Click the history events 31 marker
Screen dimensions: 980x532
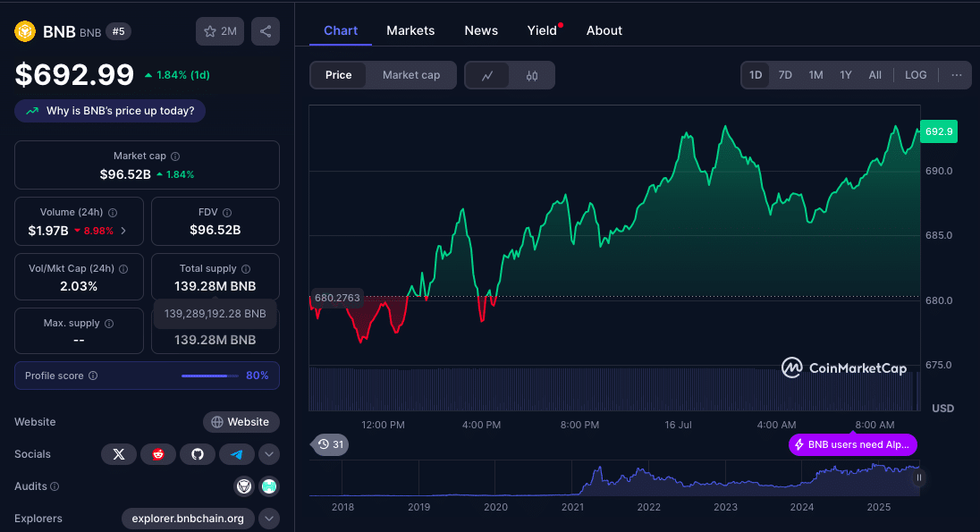330,444
